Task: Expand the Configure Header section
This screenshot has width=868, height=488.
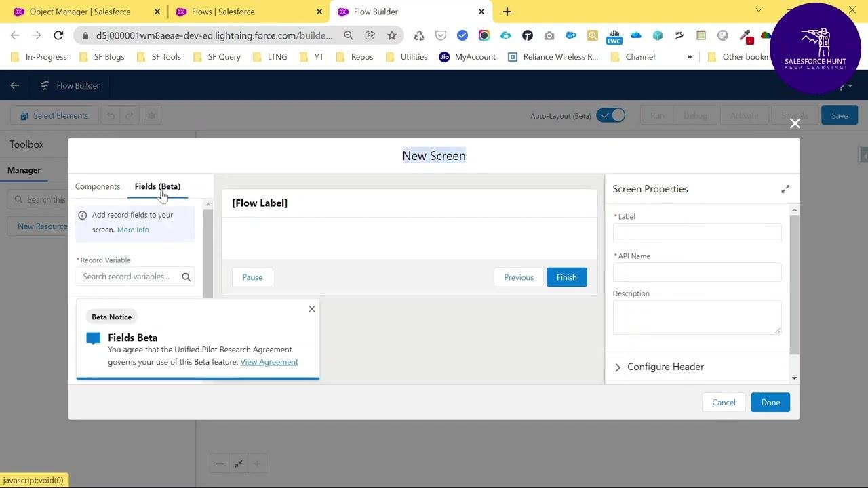Action: click(658, 367)
